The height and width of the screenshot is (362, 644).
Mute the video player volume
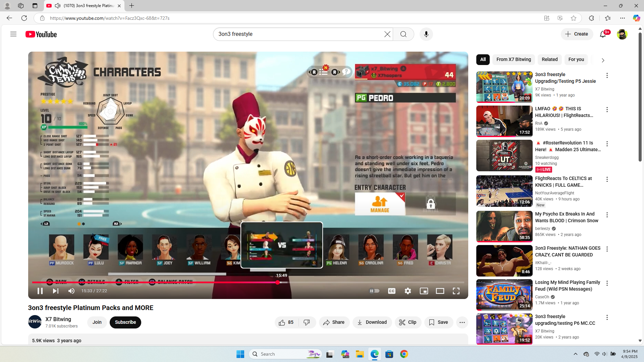[x=71, y=291]
